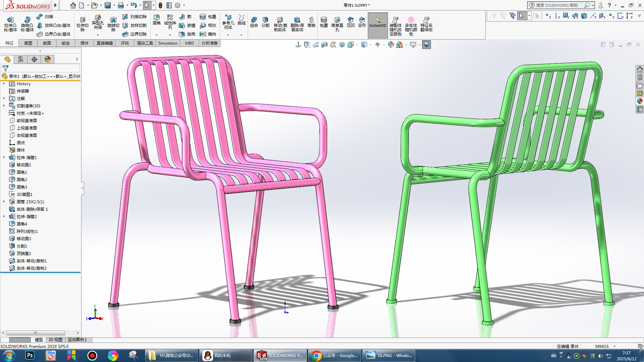Click the 拉伸凸台/基体 extrude boss tool
644x362 pixels.
[x=10, y=24]
